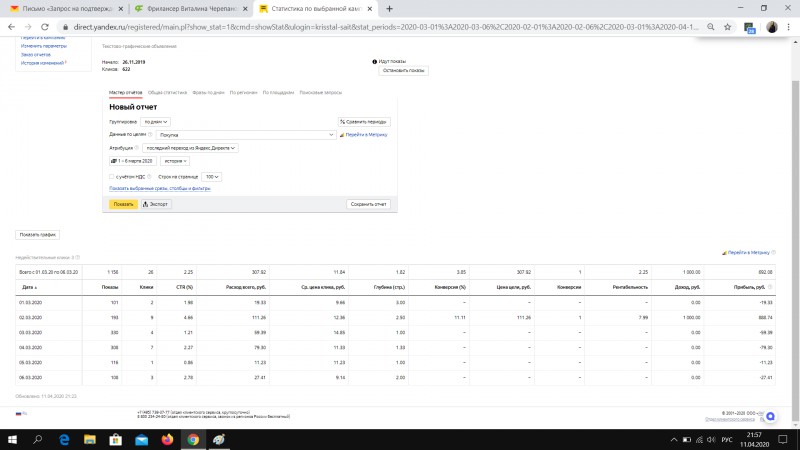Open 'Изменить параметры' sidebar link
The height and width of the screenshot is (450, 800).
pyautogui.click(x=43, y=46)
